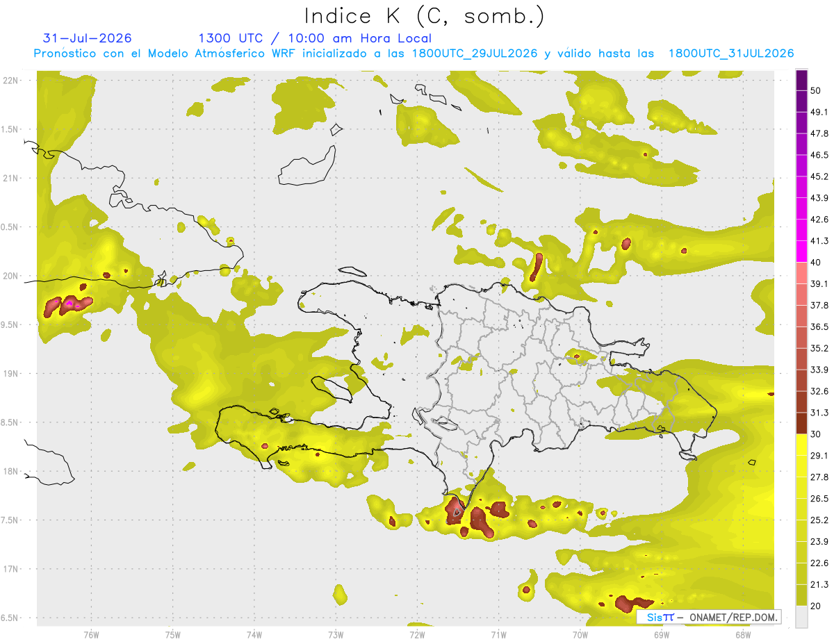Click "Modelo Atmósferico WRF" in the forecast subtitle
This screenshot has width=834, height=644.
point(221,53)
